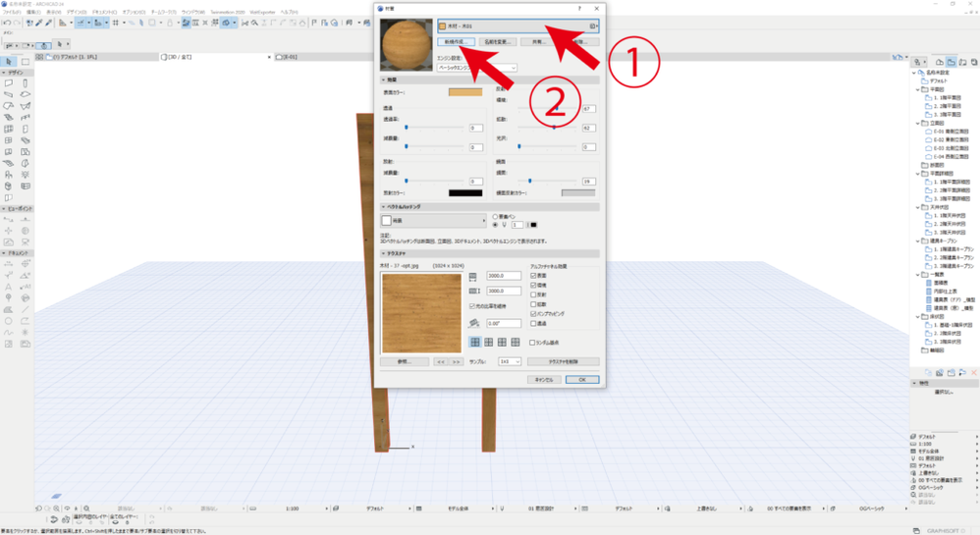Click the delete X icon in Navigator footer
Screen dimensions: 980x535
[x=974, y=372]
